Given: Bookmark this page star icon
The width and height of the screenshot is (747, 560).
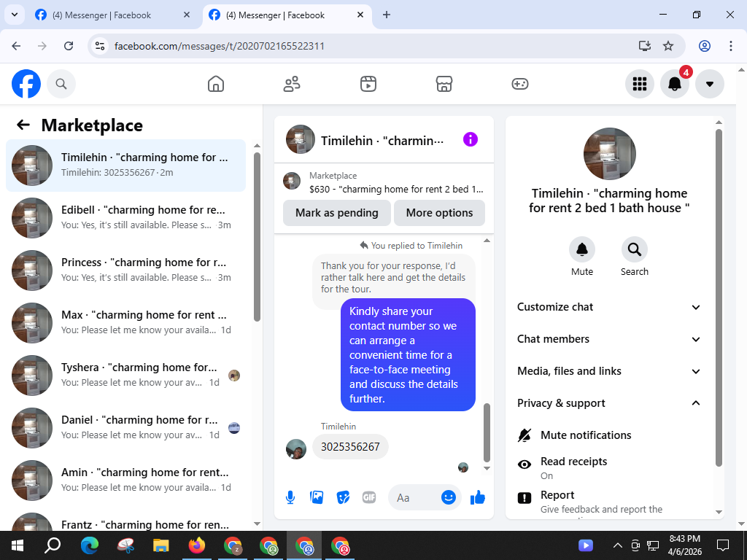Looking at the screenshot, I should pyautogui.click(x=668, y=46).
